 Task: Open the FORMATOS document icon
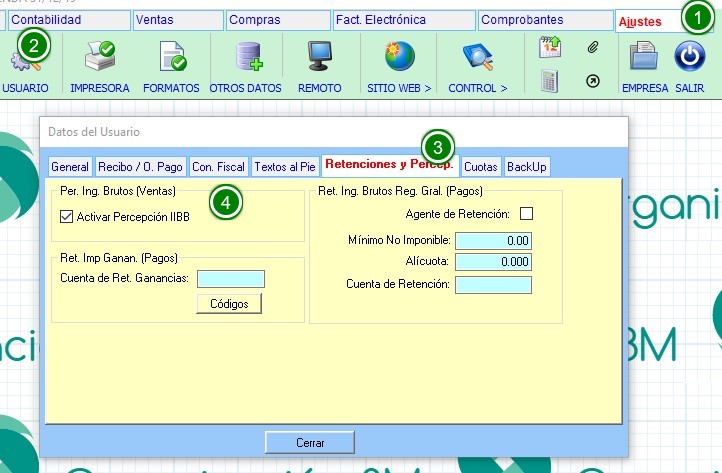click(172, 56)
